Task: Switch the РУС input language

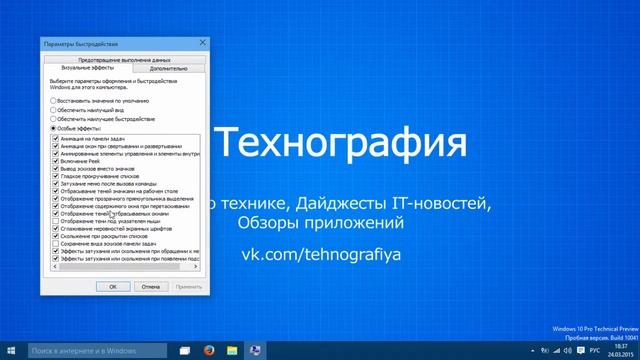Action: click(x=595, y=351)
